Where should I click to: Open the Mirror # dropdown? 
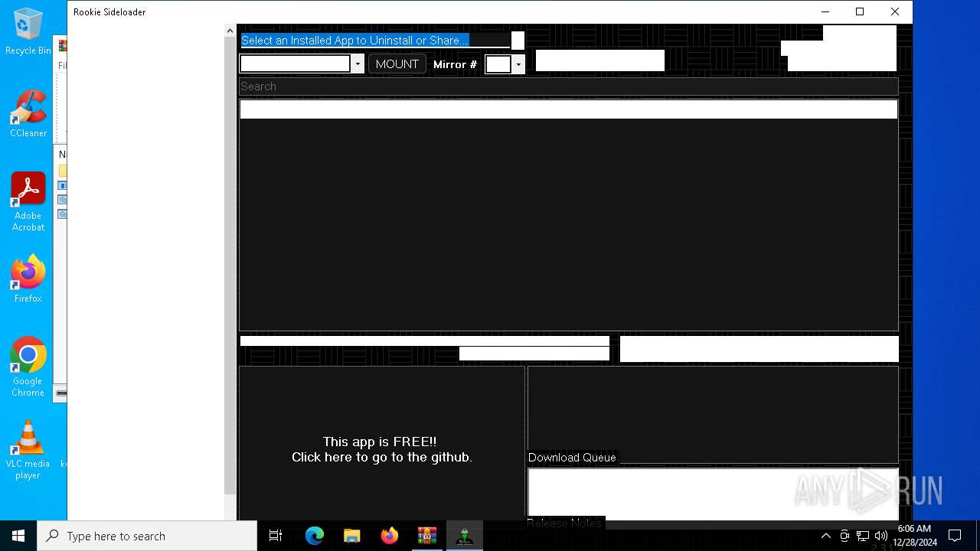[518, 64]
